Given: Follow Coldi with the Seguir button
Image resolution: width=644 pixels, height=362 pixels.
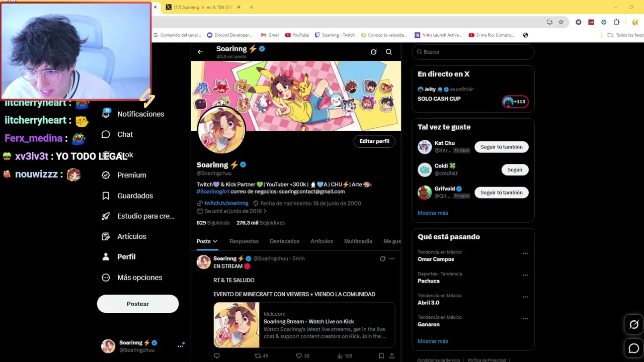Looking at the screenshot, I should (x=515, y=169).
